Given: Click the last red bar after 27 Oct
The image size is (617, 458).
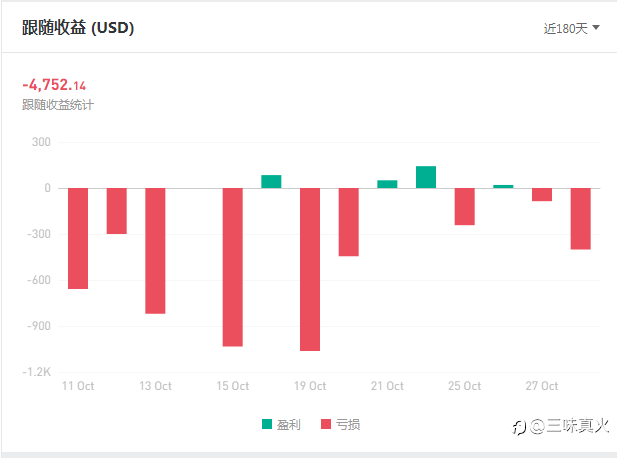Looking at the screenshot, I should coord(580,218).
